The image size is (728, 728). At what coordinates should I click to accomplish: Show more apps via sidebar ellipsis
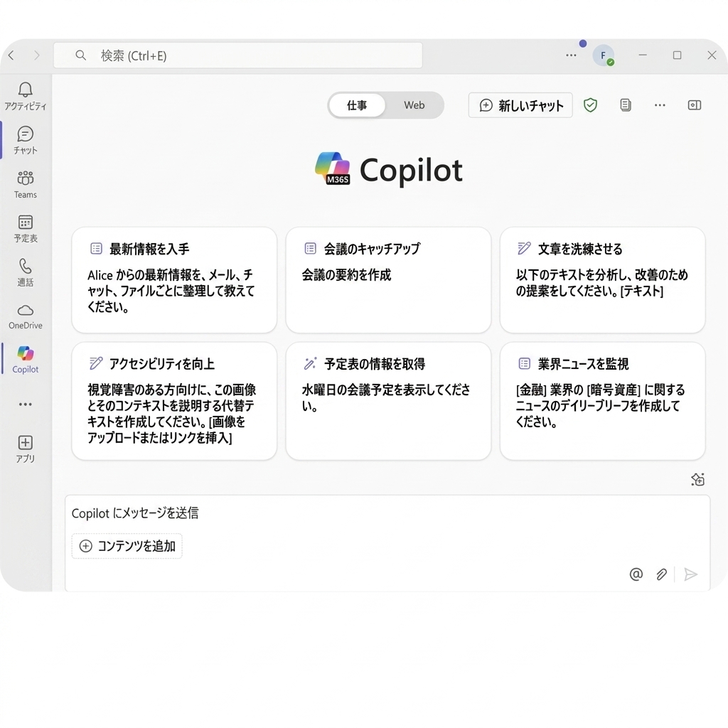tap(25, 405)
